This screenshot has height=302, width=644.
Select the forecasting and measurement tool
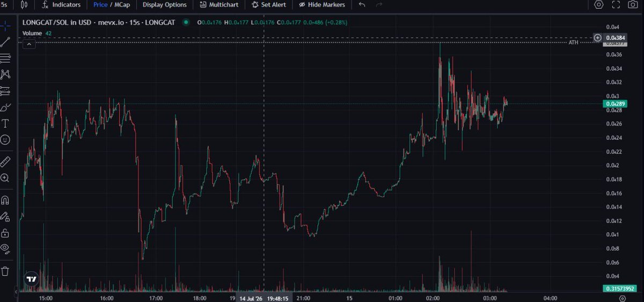point(5,90)
